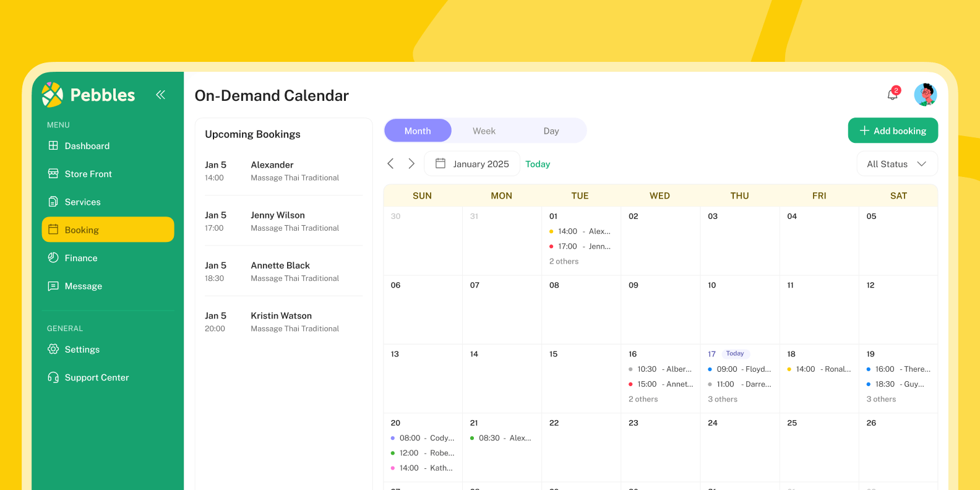Select 09:00 Floyd... event on day 17
The width and height of the screenshot is (980, 490).
click(x=739, y=369)
